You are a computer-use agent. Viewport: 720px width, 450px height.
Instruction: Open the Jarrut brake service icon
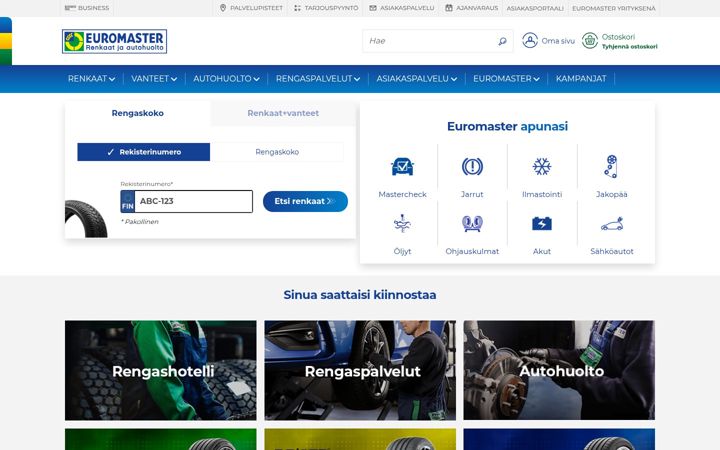[472, 167]
